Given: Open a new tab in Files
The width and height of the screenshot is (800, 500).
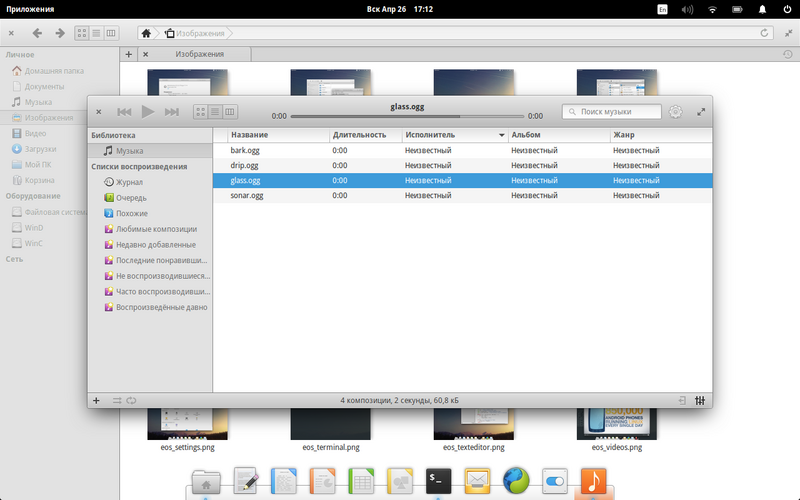Looking at the screenshot, I should [129, 54].
